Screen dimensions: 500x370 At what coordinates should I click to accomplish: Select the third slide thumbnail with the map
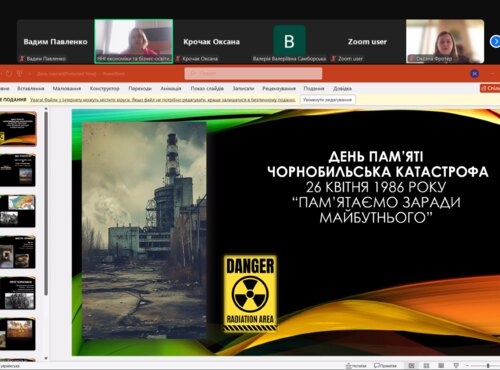pyautogui.click(x=18, y=211)
